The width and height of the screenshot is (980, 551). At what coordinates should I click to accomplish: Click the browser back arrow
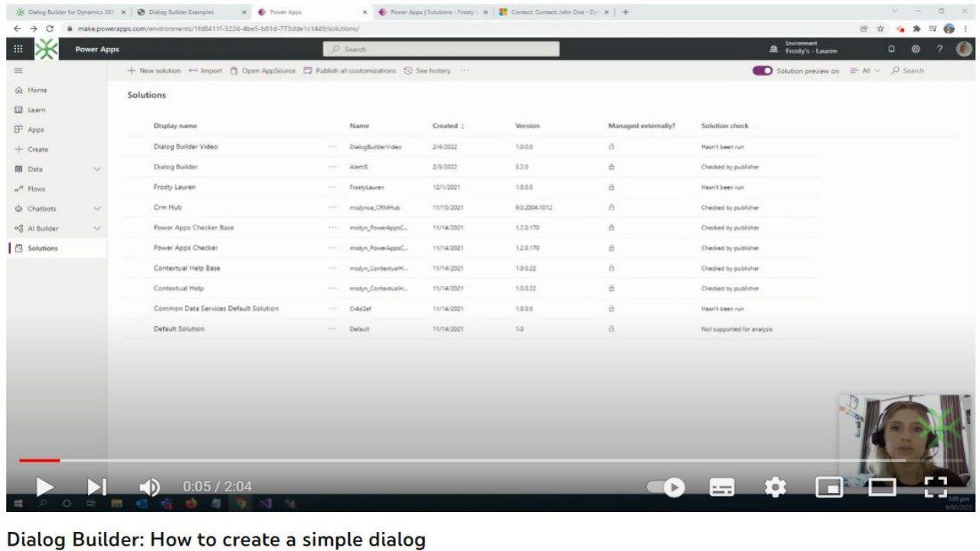17,28
